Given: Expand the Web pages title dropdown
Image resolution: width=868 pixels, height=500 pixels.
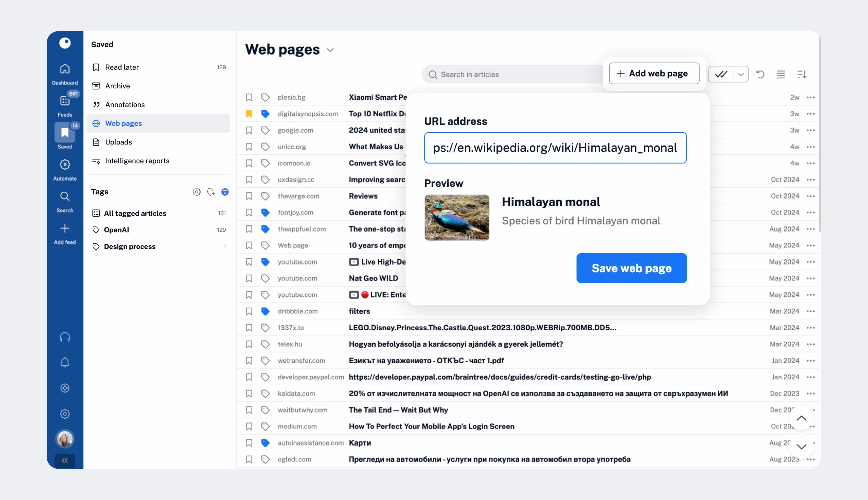Looking at the screenshot, I should pyautogui.click(x=330, y=50).
